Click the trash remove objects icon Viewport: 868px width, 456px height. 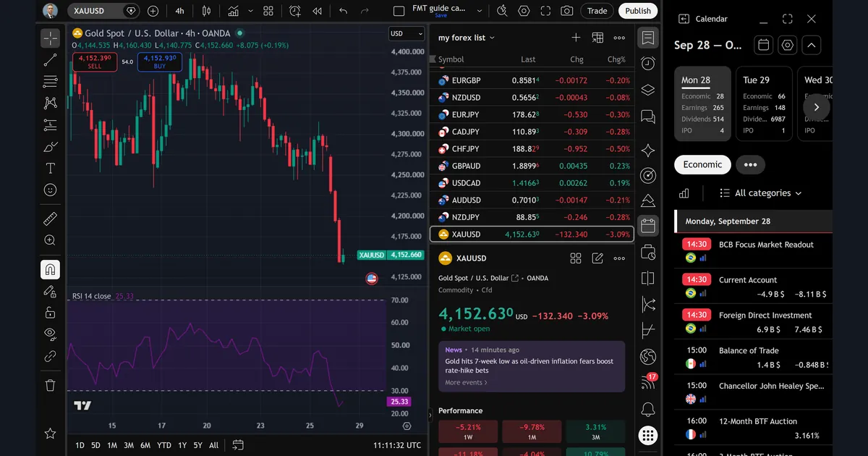click(50, 385)
